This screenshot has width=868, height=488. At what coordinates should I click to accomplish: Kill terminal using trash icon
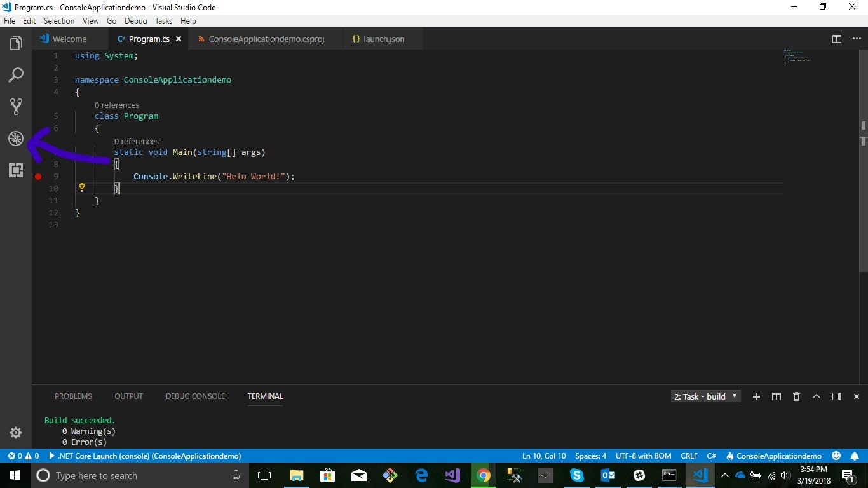tap(796, 396)
